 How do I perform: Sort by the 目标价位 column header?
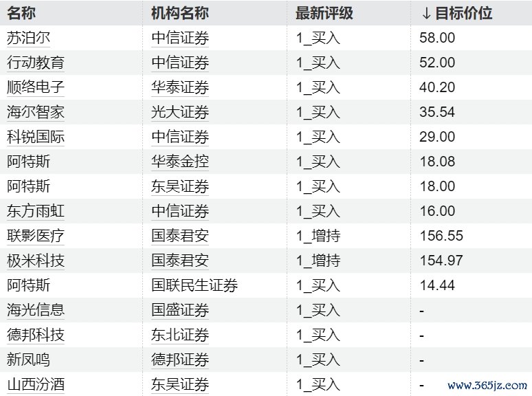point(457,13)
